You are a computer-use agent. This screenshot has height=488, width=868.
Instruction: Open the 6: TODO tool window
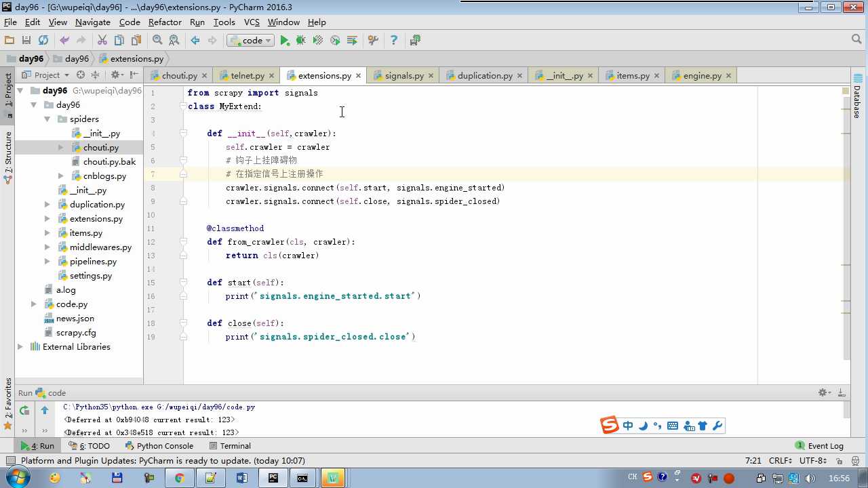89,446
